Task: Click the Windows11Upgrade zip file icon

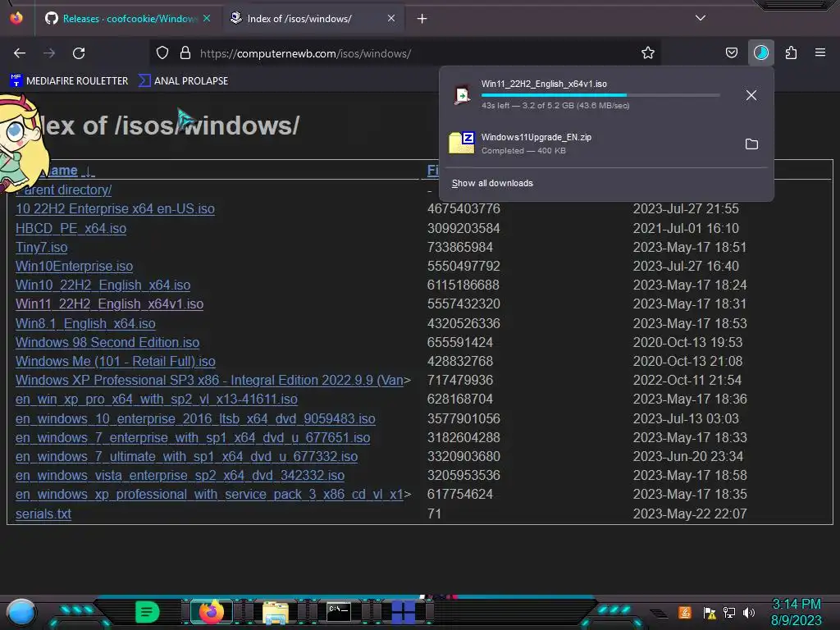Action: [x=462, y=143]
